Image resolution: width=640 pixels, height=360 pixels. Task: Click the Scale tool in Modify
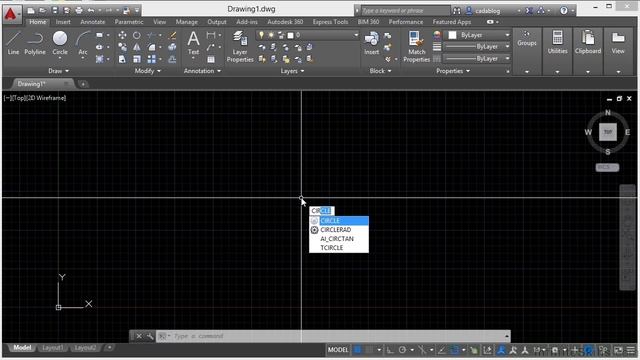[137, 59]
